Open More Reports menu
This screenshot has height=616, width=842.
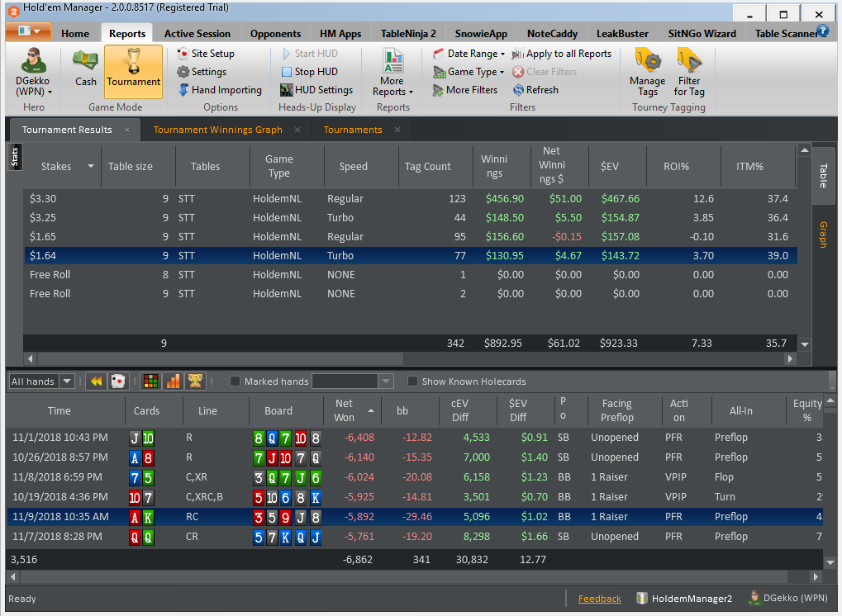pos(392,72)
